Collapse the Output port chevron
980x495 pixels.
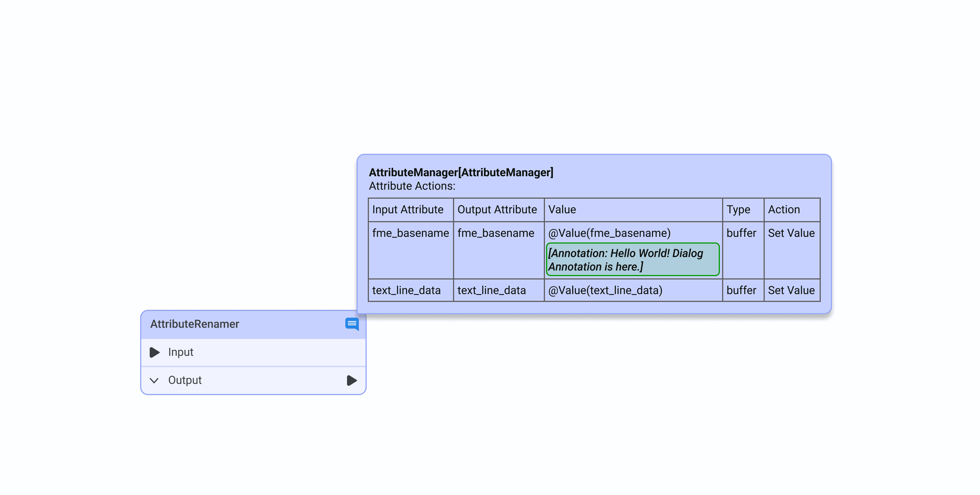point(154,381)
